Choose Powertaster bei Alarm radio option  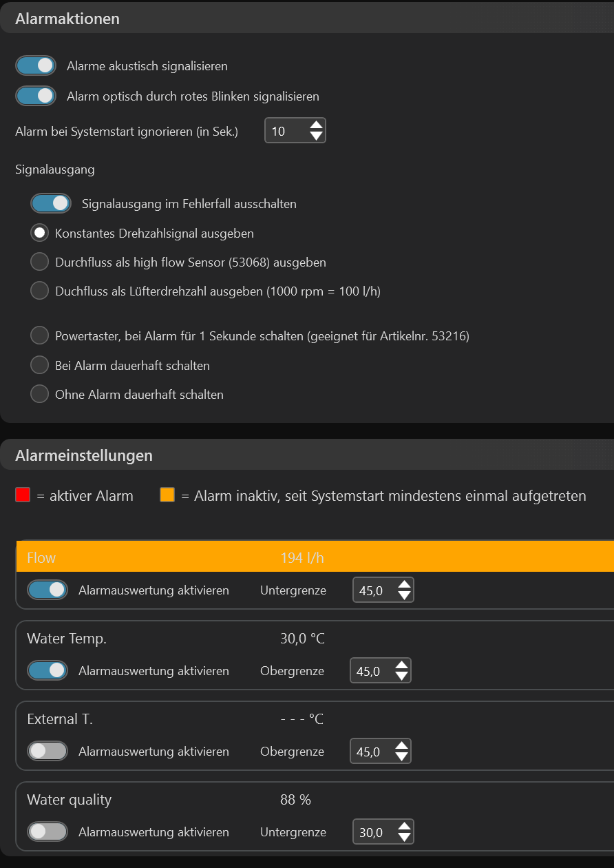point(40,335)
